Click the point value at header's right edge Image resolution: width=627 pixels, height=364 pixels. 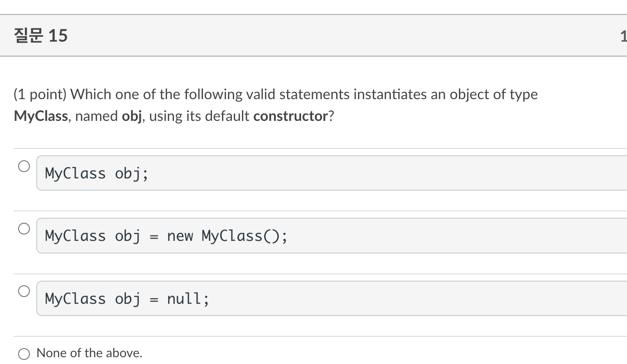(x=623, y=35)
